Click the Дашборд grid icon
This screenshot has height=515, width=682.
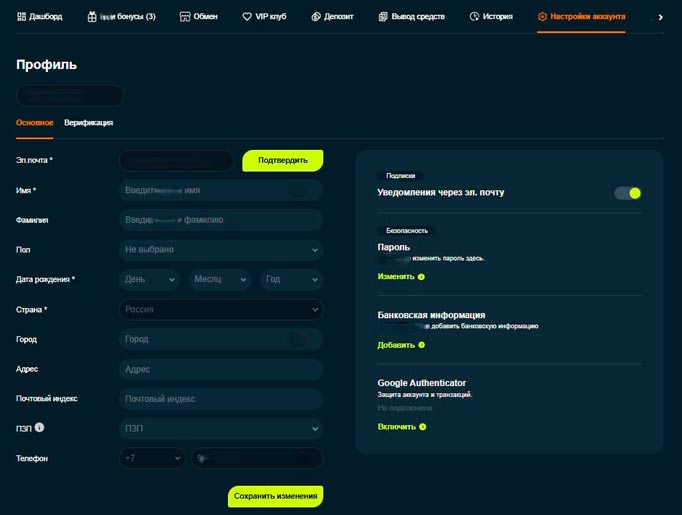click(x=20, y=17)
